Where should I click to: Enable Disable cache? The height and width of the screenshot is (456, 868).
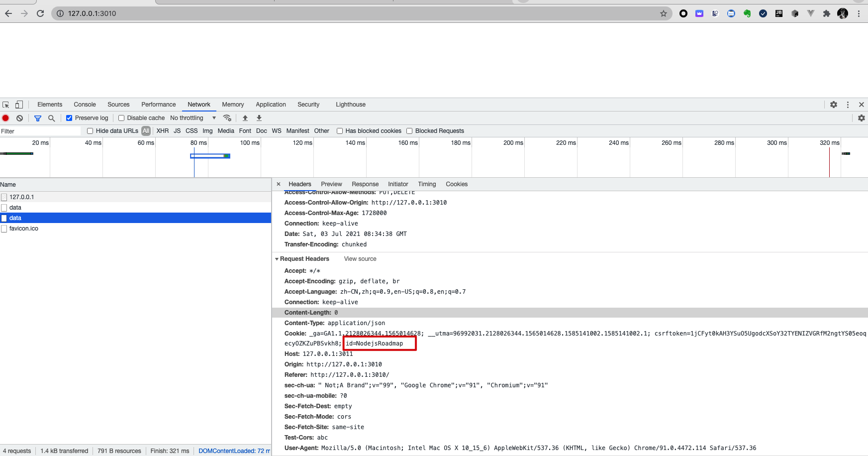(x=121, y=118)
